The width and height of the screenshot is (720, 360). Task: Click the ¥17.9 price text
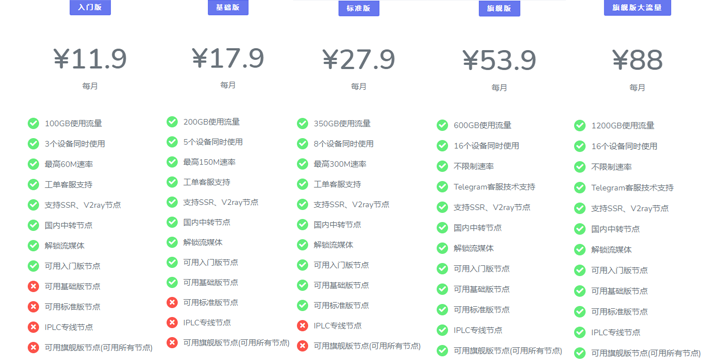pyautogui.click(x=228, y=58)
